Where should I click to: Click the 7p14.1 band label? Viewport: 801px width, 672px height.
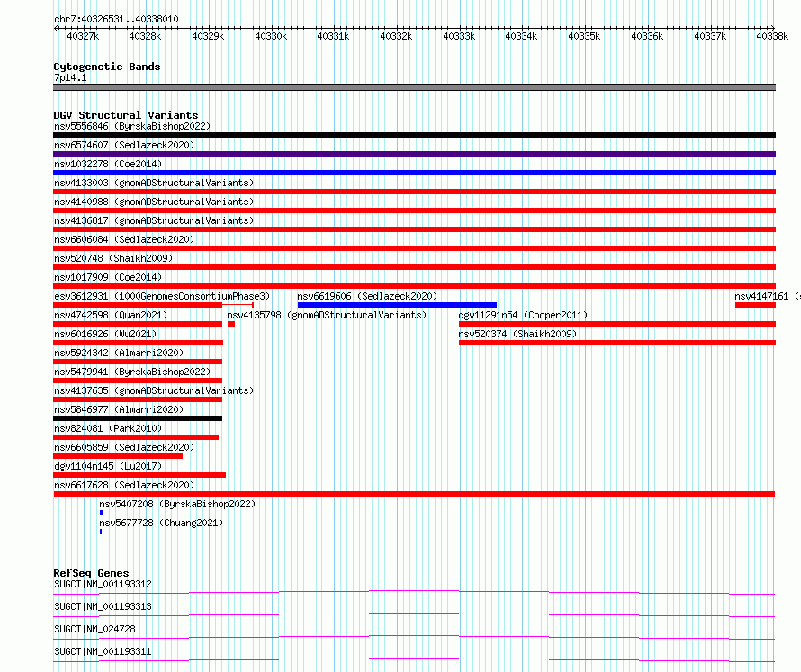click(70, 77)
